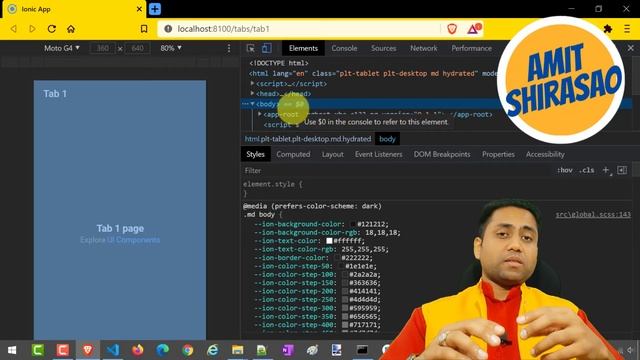Click the #595959 color swatch for step-300
This screenshot has width=640, height=360.
[x=345, y=308]
